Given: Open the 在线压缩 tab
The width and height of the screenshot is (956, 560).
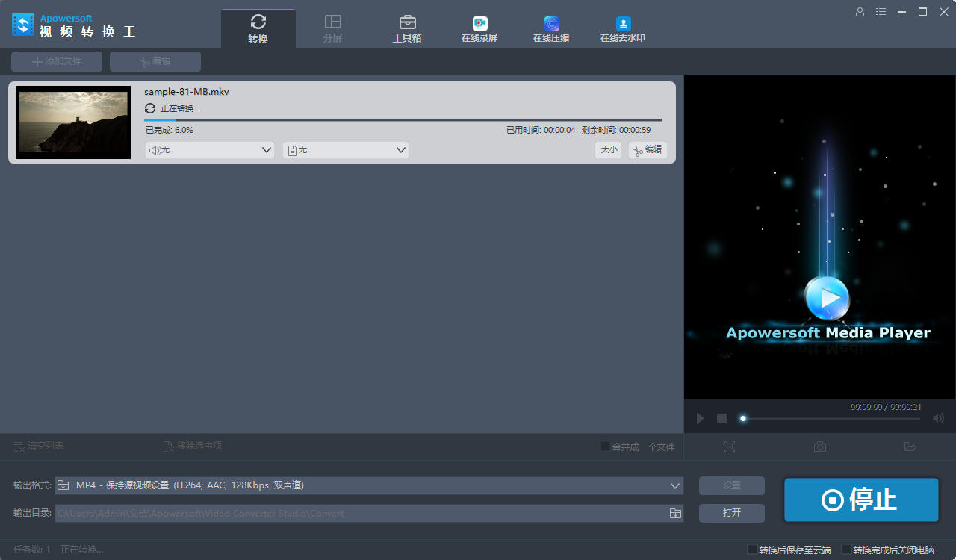Looking at the screenshot, I should point(551,29).
